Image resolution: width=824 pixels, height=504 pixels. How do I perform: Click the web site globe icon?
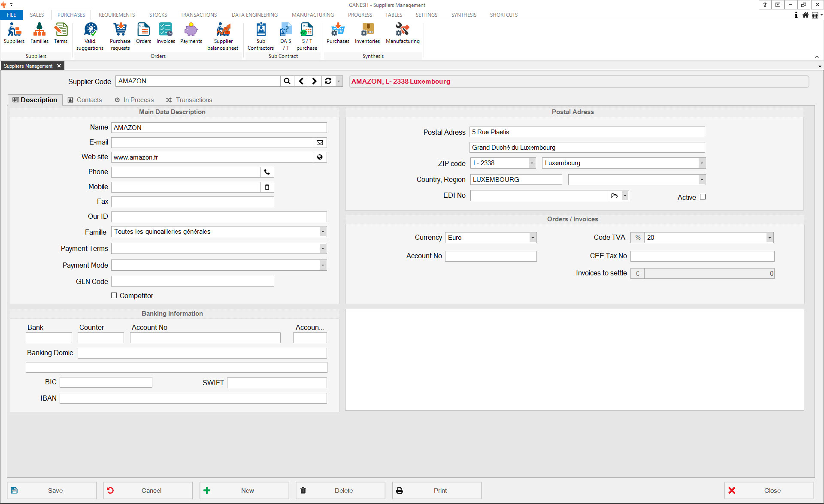[320, 157]
